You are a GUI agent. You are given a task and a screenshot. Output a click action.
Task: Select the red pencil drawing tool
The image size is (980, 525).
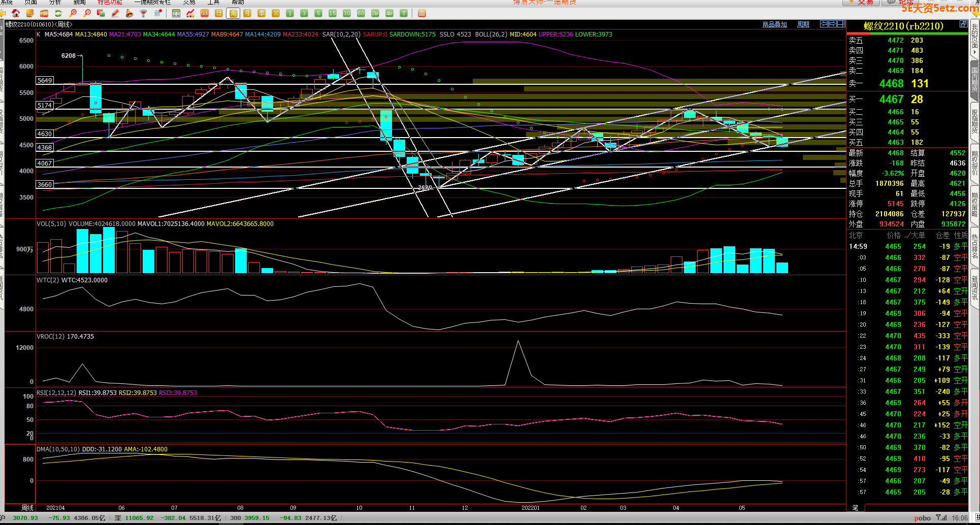point(115,13)
